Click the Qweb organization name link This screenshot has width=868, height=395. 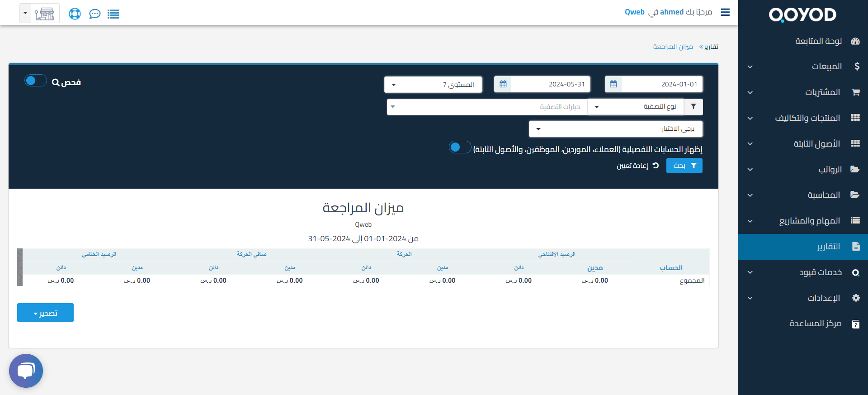click(635, 12)
